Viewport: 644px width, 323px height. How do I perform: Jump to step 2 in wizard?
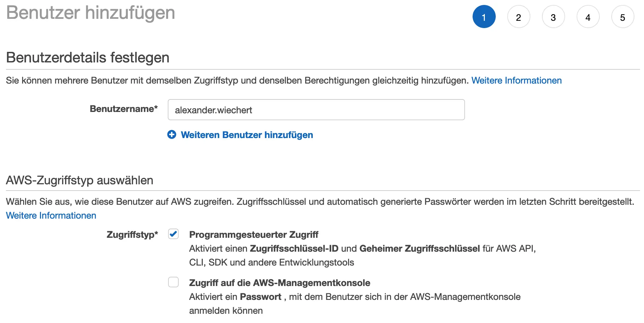pyautogui.click(x=519, y=17)
